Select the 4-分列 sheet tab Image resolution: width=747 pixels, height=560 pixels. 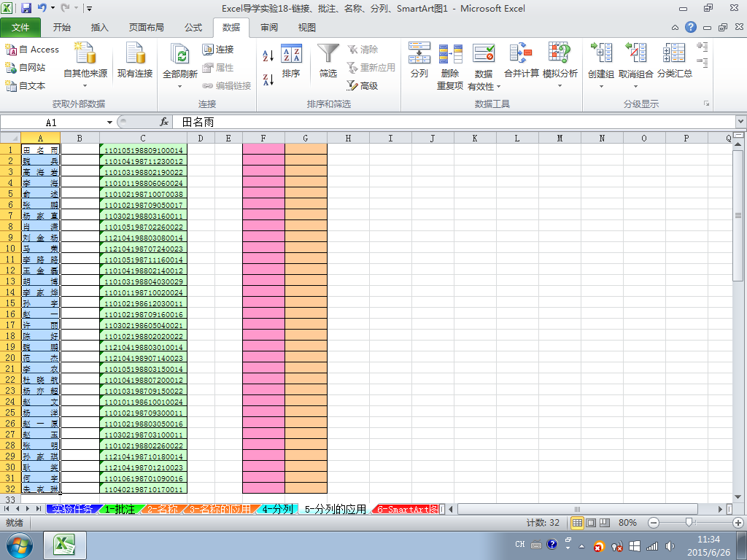point(278,509)
